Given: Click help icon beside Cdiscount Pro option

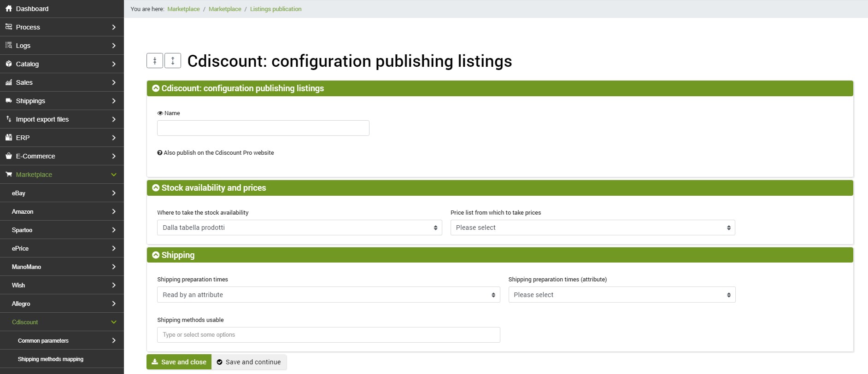Looking at the screenshot, I should click(160, 153).
